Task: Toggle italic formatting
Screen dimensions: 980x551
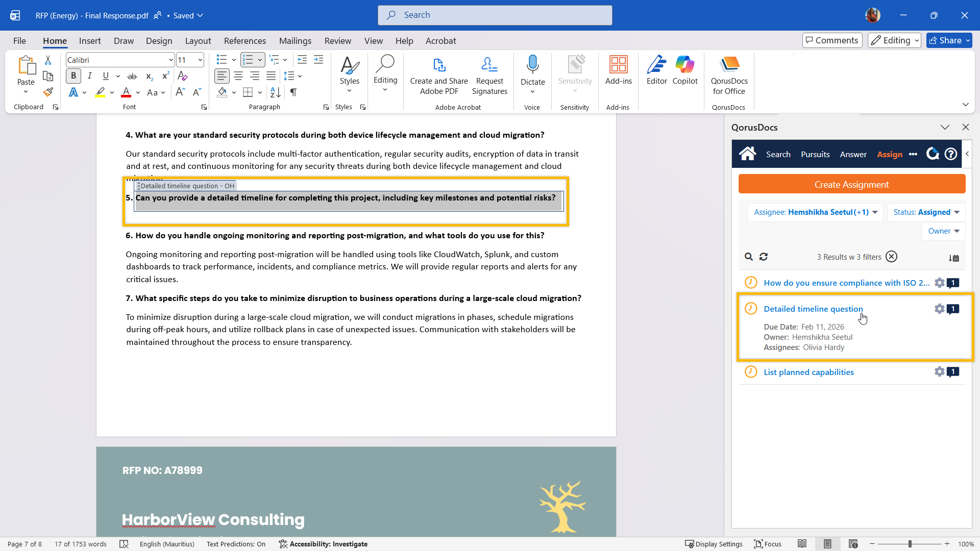Action: point(89,76)
